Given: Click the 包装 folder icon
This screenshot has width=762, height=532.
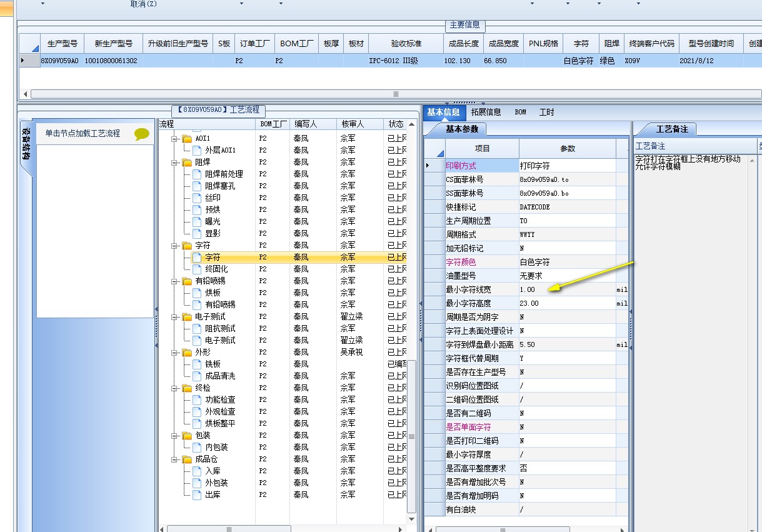Looking at the screenshot, I should 187,435.
